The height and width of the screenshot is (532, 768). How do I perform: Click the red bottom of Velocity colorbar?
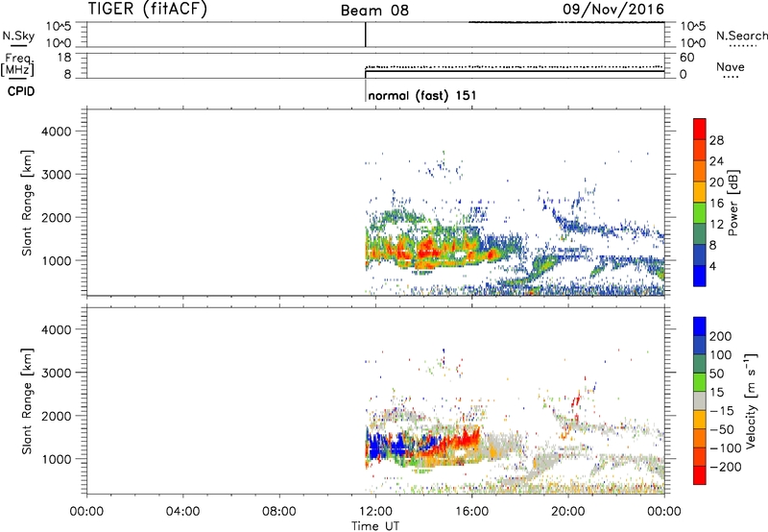click(x=700, y=475)
